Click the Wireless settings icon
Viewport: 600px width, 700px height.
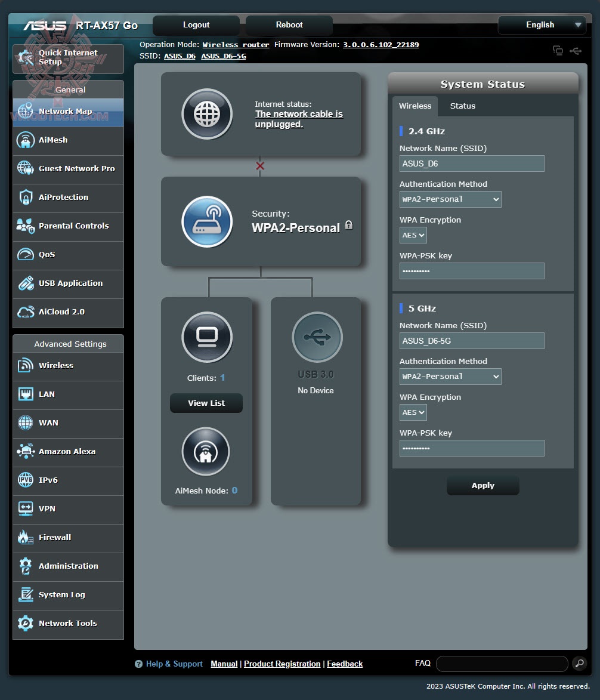click(x=26, y=365)
